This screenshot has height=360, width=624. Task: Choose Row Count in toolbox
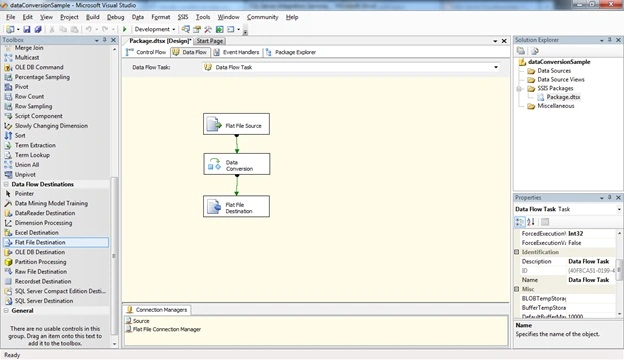(x=29, y=96)
